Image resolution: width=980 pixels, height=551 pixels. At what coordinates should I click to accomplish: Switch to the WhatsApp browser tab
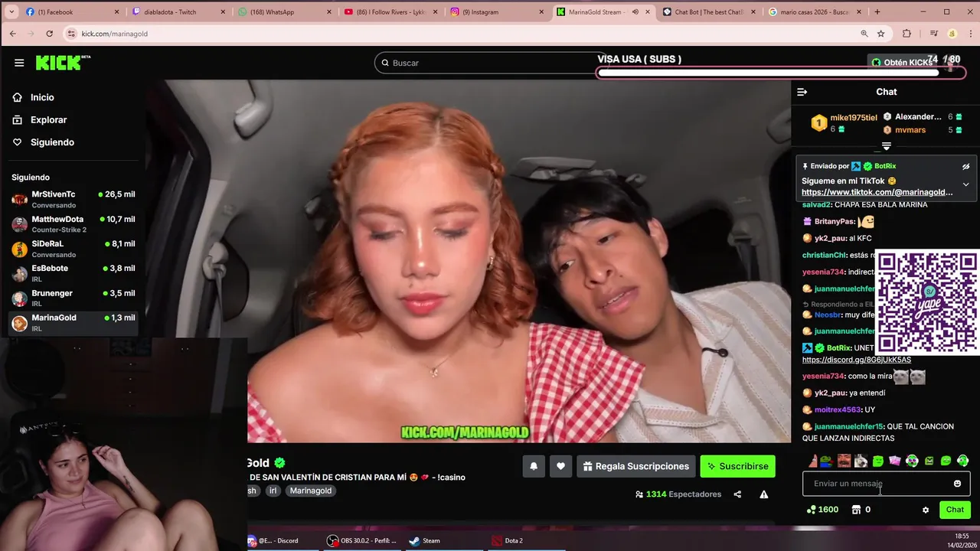(x=285, y=11)
